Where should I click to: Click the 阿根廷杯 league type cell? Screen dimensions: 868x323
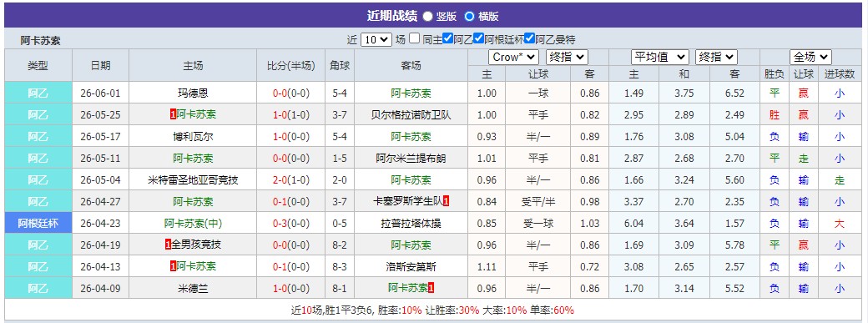tap(38, 224)
